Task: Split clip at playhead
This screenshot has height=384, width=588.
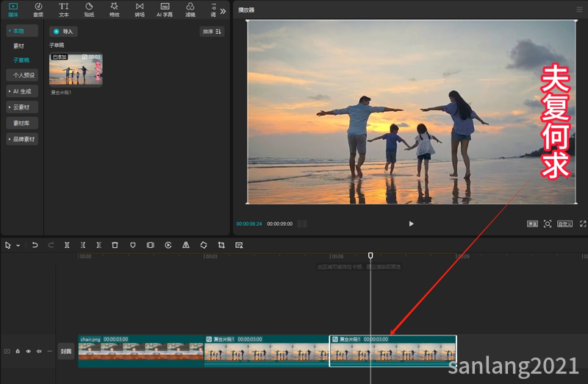Action: (67, 245)
